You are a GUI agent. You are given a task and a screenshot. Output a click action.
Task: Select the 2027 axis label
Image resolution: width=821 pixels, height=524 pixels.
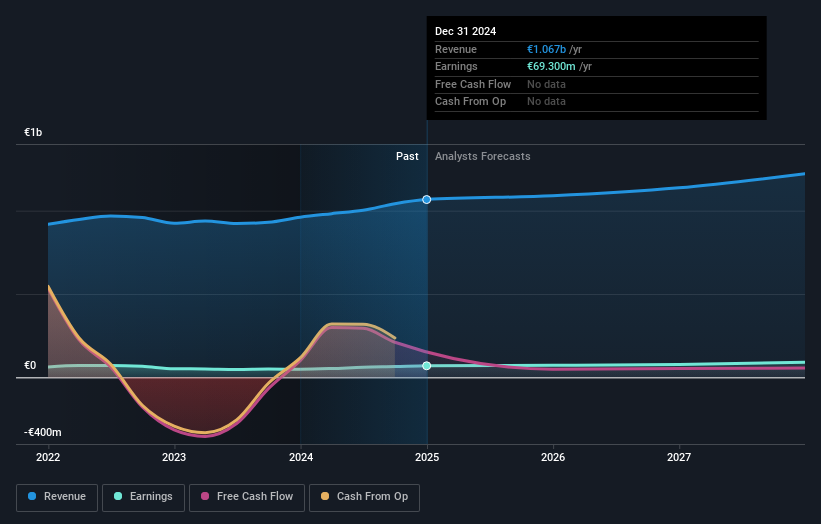coord(679,458)
